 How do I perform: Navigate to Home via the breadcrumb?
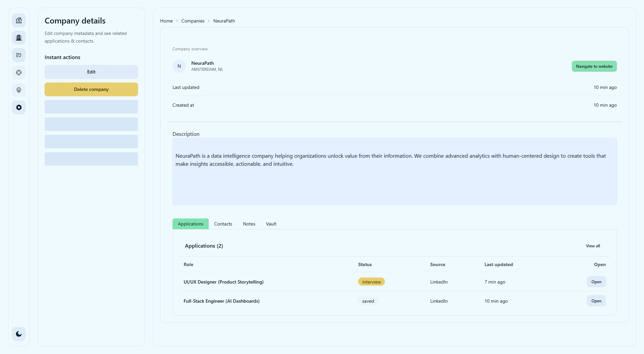(166, 21)
